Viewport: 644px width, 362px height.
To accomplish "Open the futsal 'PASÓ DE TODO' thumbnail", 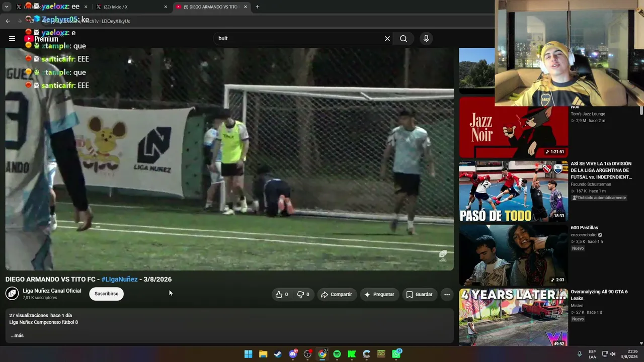I will 513,192.
